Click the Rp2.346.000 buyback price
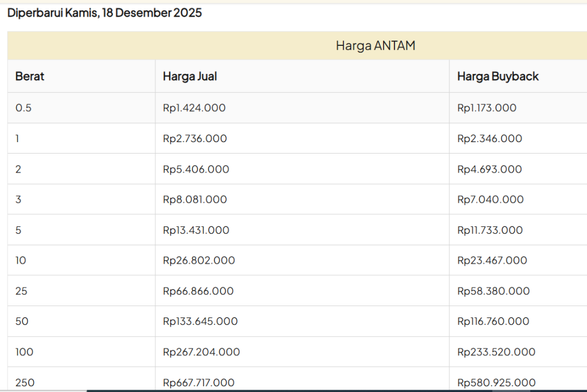Image resolution: width=587 pixels, height=392 pixels. [490, 138]
